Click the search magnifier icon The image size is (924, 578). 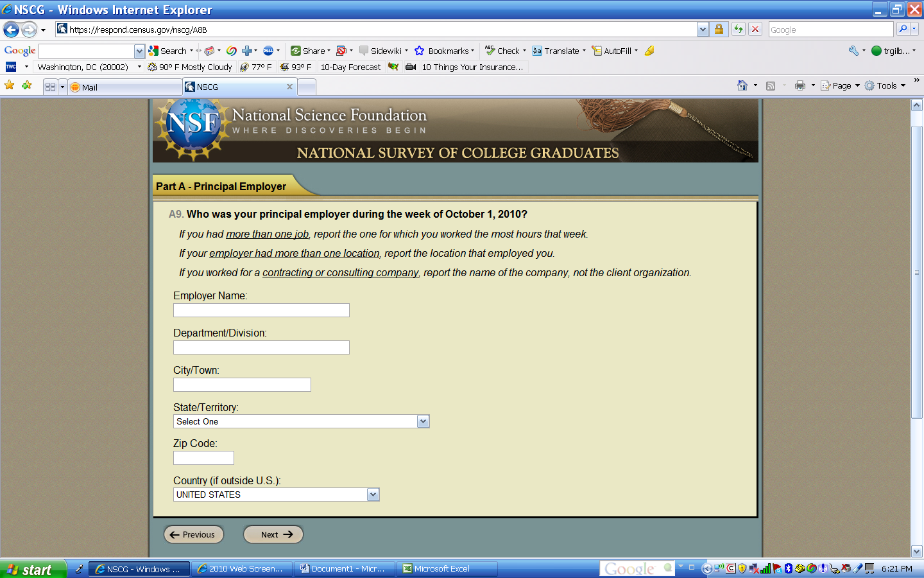tap(903, 29)
